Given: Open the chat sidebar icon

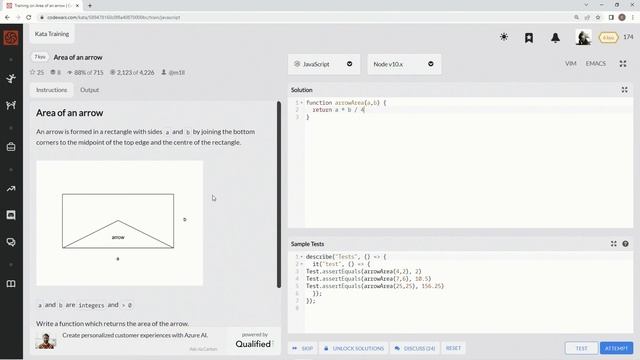Looking at the screenshot, I should (11, 215).
